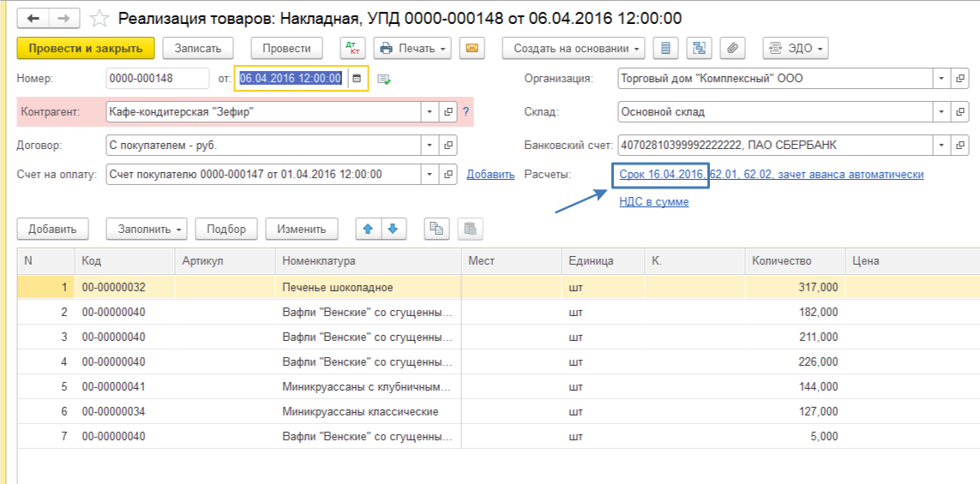The image size is (980, 484).
Task: Open Контрагент record with open-form icon
Action: [448, 112]
